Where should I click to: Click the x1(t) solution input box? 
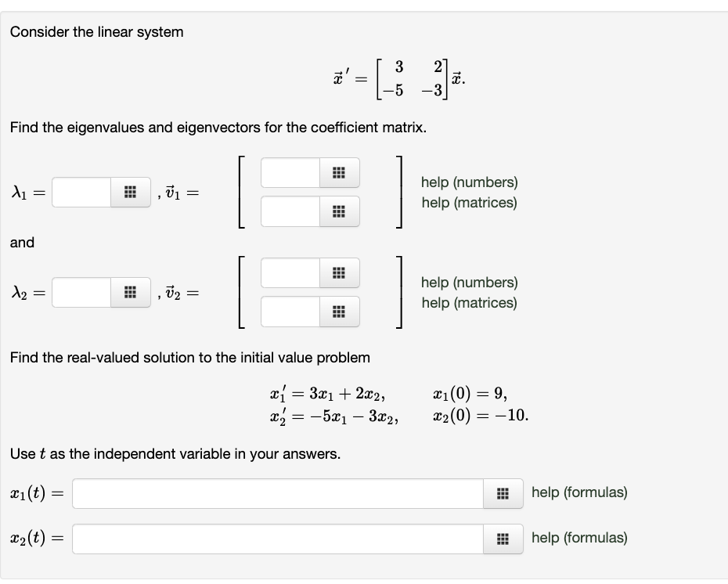point(274,492)
